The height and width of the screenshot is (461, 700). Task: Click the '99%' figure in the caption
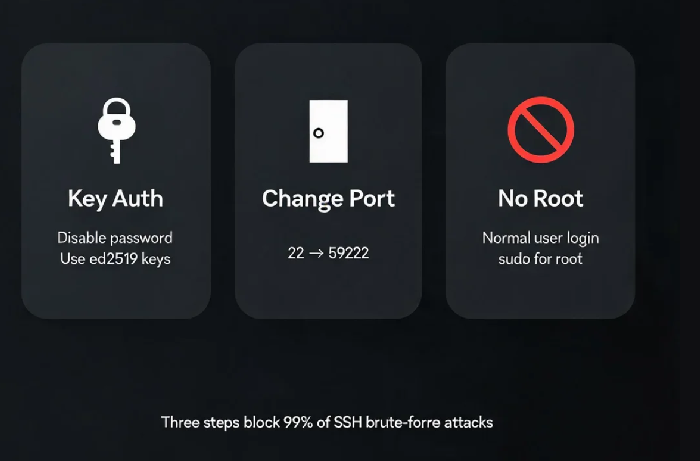click(x=298, y=422)
